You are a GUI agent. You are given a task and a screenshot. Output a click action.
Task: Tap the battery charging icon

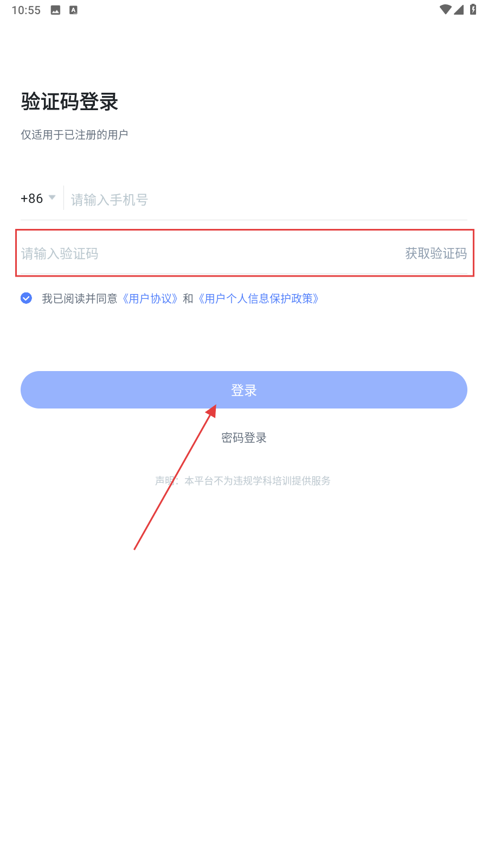click(x=473, y=9)
